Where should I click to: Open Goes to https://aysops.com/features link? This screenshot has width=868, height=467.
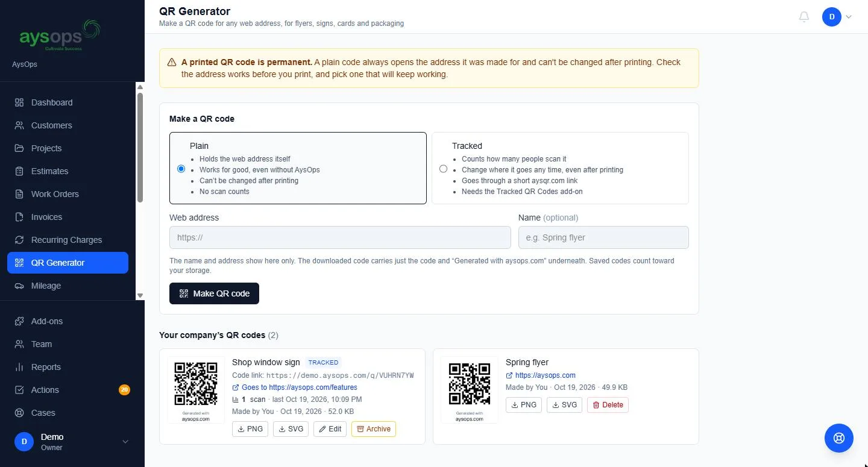click(295, 387)
